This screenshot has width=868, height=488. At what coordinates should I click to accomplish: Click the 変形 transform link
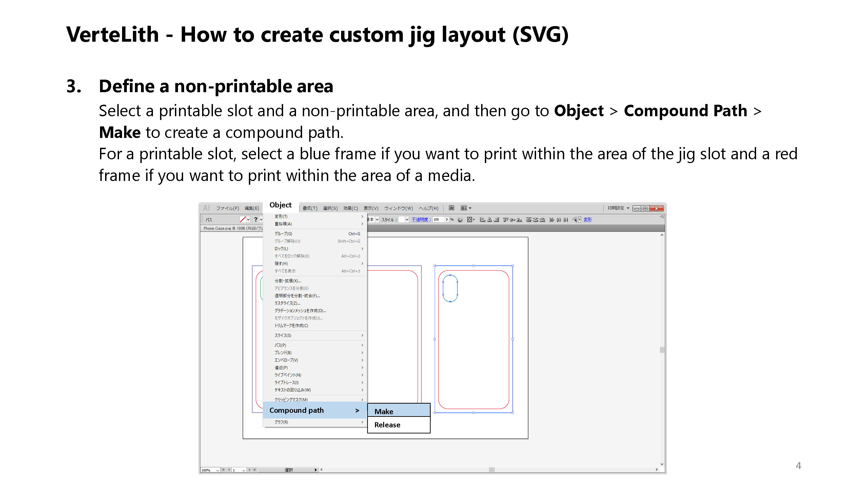point(588,220)
